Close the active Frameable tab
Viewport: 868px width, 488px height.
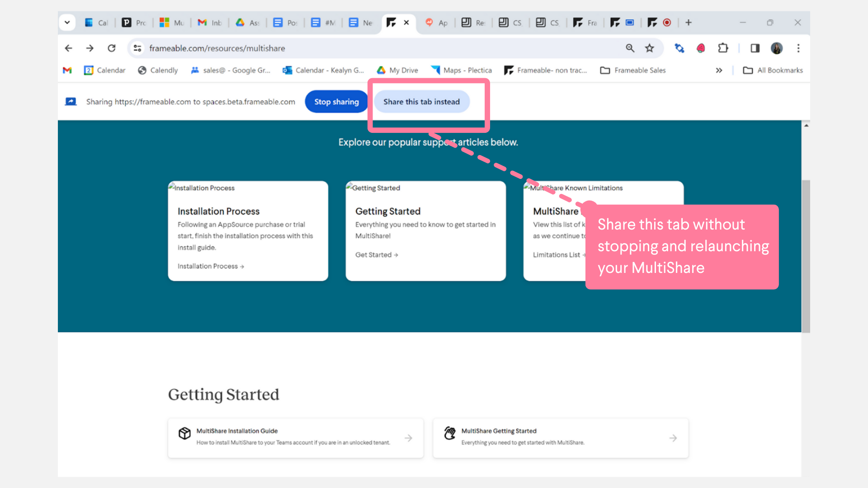[406, 23]
